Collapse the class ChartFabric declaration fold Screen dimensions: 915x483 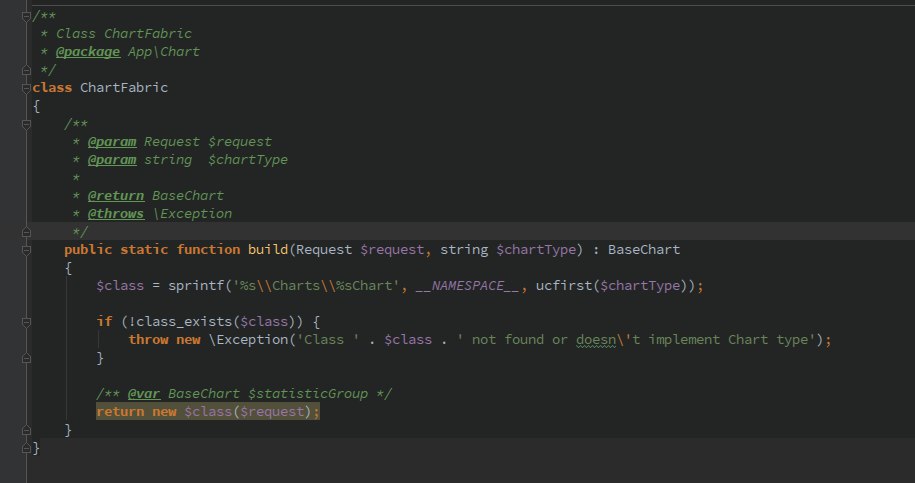[x=26, y=88]
